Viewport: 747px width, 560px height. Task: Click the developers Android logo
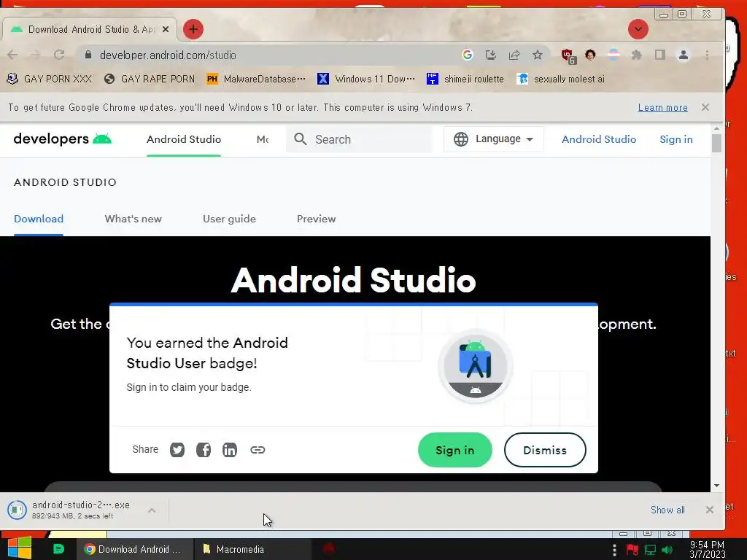[63, 139]
